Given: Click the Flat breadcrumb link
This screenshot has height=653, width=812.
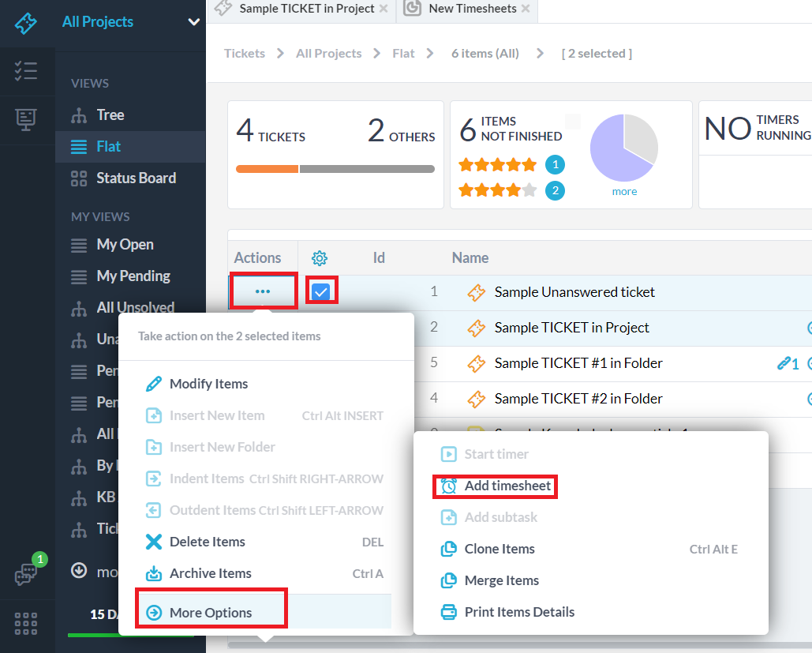Looking at the screenshot, I should click(403, 54).
